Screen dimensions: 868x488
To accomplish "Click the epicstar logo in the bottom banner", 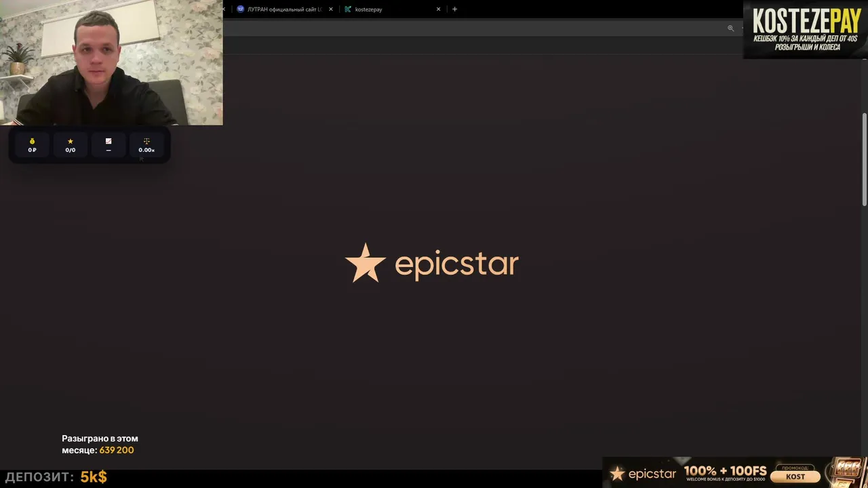I will click(643, 474).
